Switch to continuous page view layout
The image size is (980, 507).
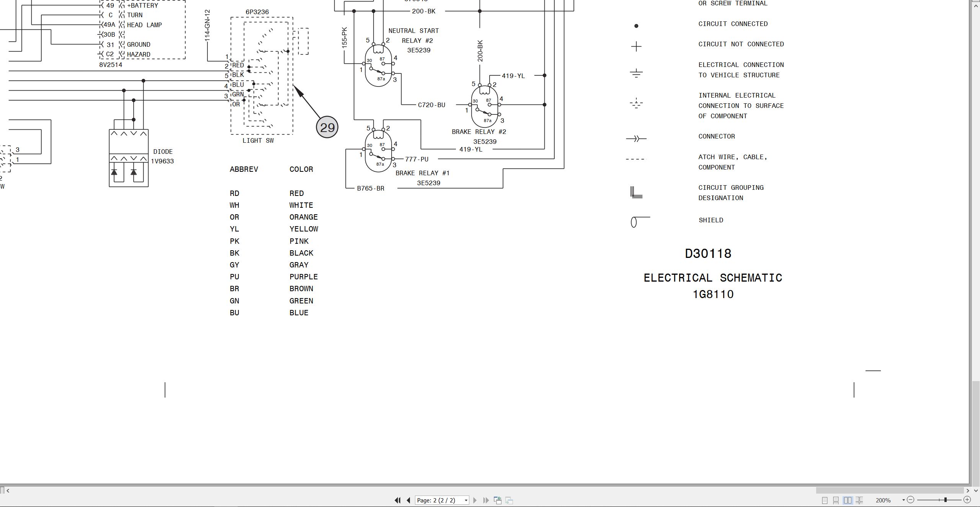(836, 500)
